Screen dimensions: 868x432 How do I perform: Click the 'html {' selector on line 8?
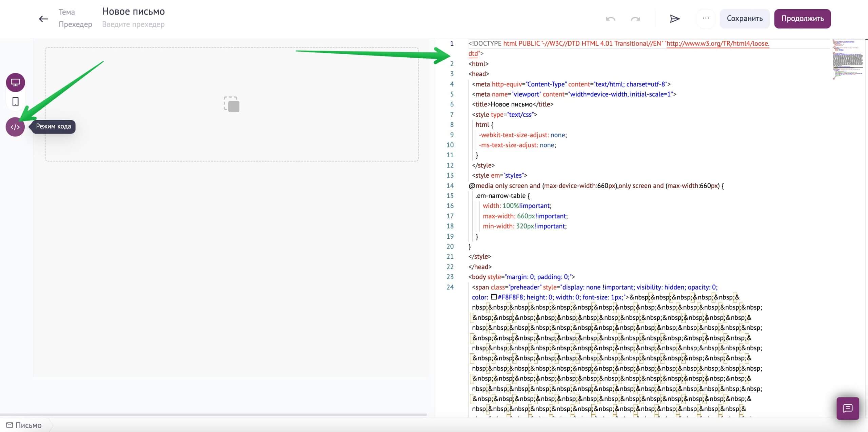tap(484, 125)
